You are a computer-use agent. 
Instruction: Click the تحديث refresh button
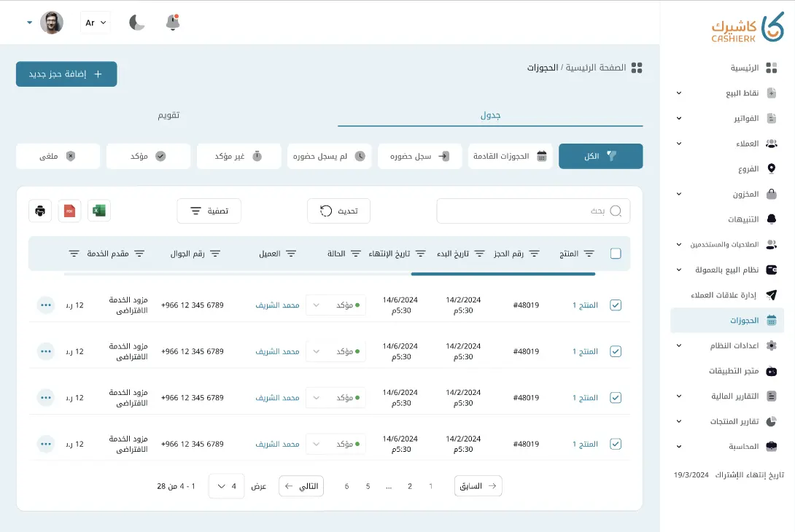[x=338, y=211]
